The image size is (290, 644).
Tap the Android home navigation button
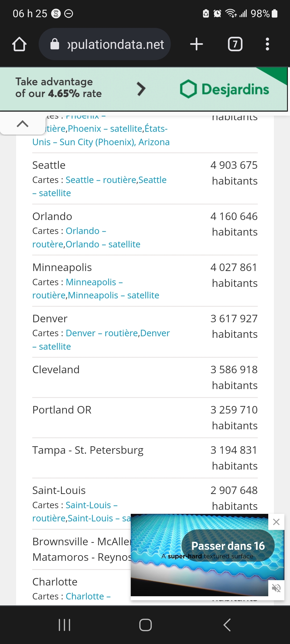click(x=145, y=625)
